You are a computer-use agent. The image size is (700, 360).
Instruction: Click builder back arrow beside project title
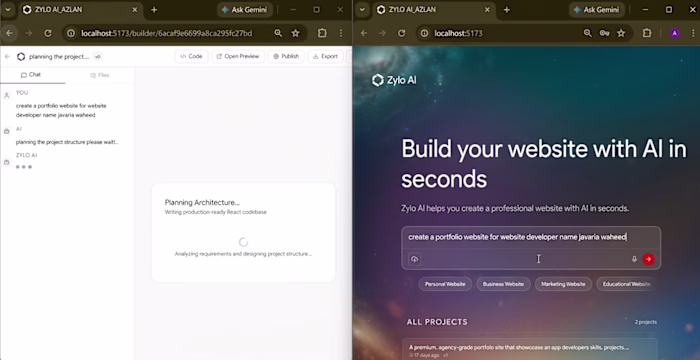click(x=7, y=57)
